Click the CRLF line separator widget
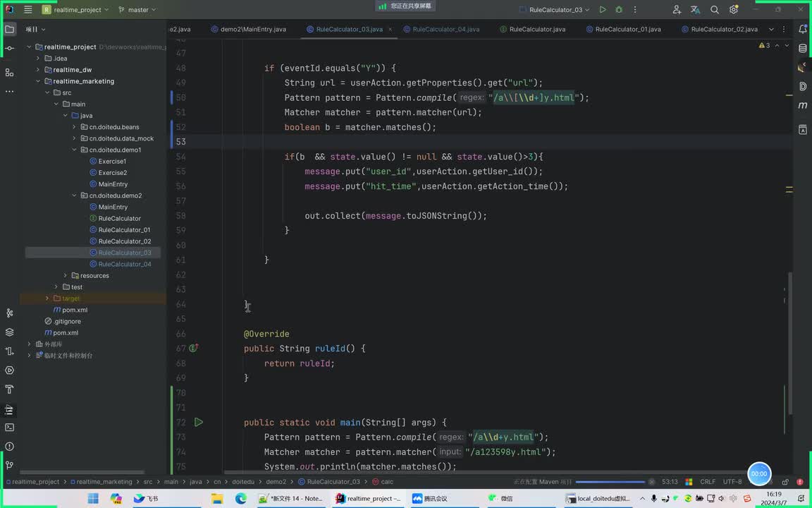 (x=708, y=482)
